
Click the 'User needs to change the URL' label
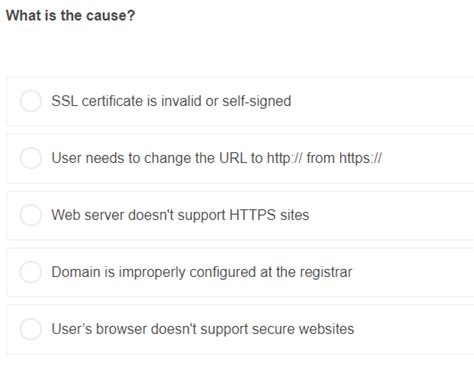pyautogui.click(x=217, y=158)
